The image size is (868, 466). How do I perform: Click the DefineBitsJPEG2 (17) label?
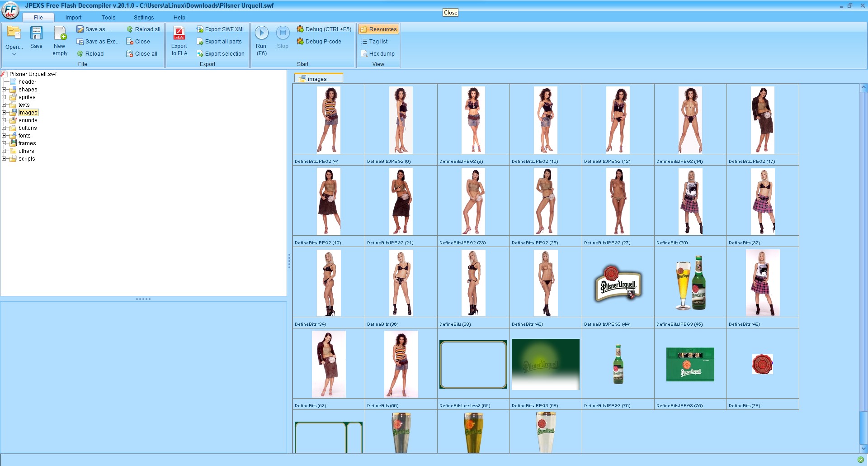coord(752,162)
